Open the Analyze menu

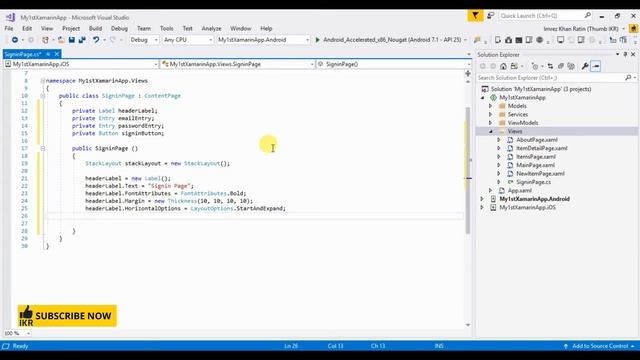[211, 28]
